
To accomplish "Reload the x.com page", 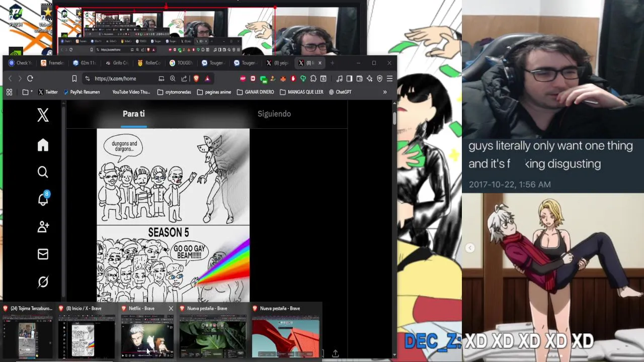I will pyautogui.click(x=30, y=78).
